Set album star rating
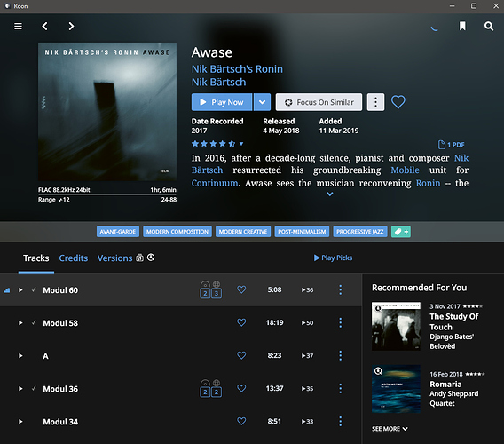 (214, 144)
